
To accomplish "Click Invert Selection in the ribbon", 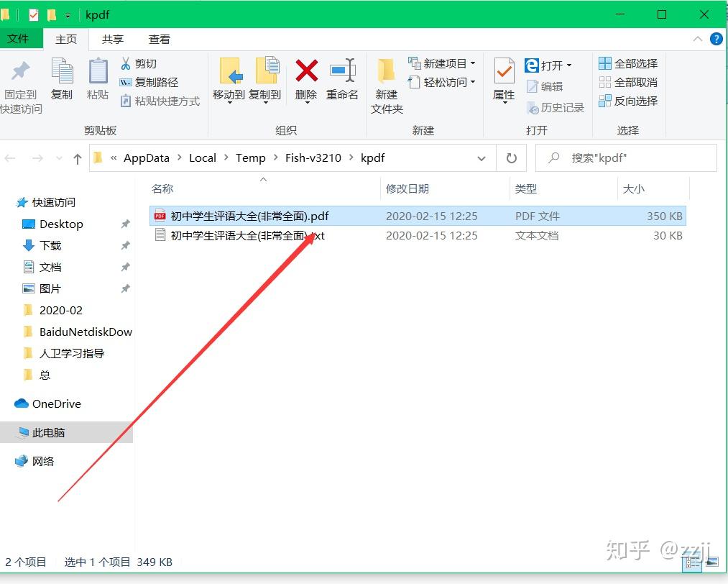I will tap(628, 101).
